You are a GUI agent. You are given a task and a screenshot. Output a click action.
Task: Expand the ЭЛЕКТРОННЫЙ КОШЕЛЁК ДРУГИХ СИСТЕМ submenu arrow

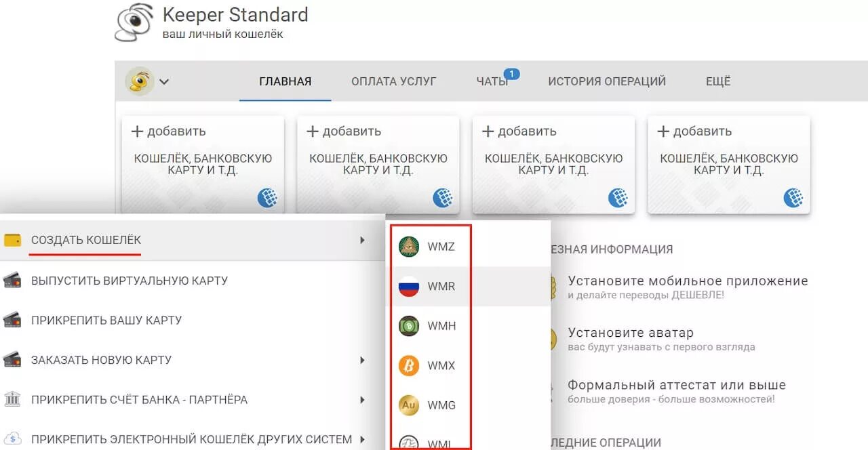point(363,439)
